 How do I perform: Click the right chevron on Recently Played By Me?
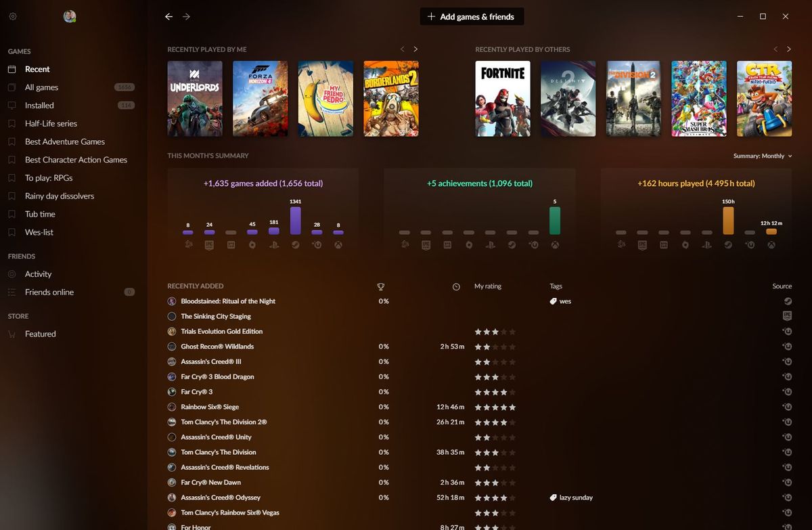click(x=415, y=49)
